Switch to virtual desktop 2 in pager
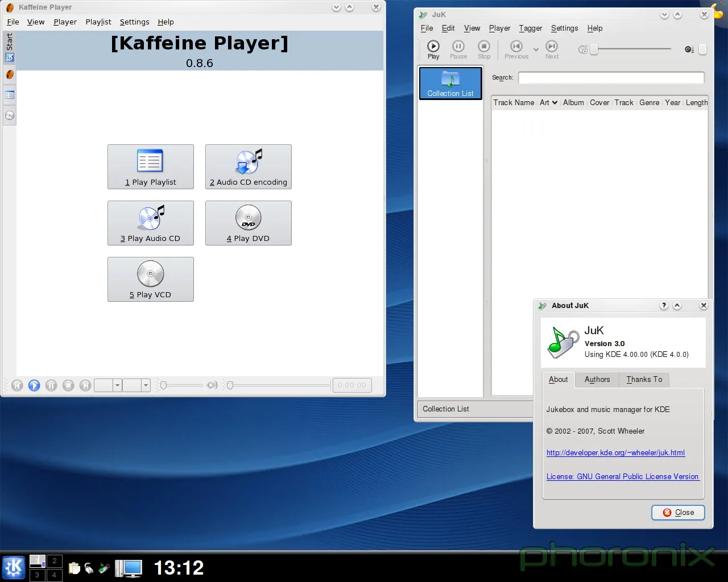This screenshot has width=728, height=582. [x=54, y=561]
